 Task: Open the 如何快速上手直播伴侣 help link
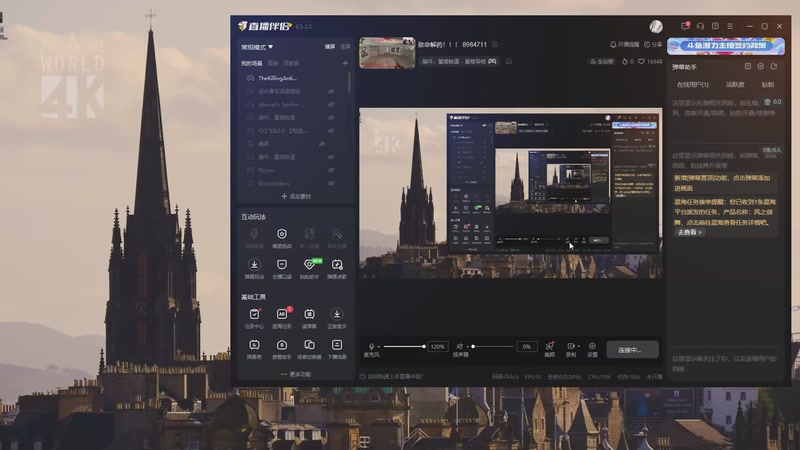coord(391,377)
